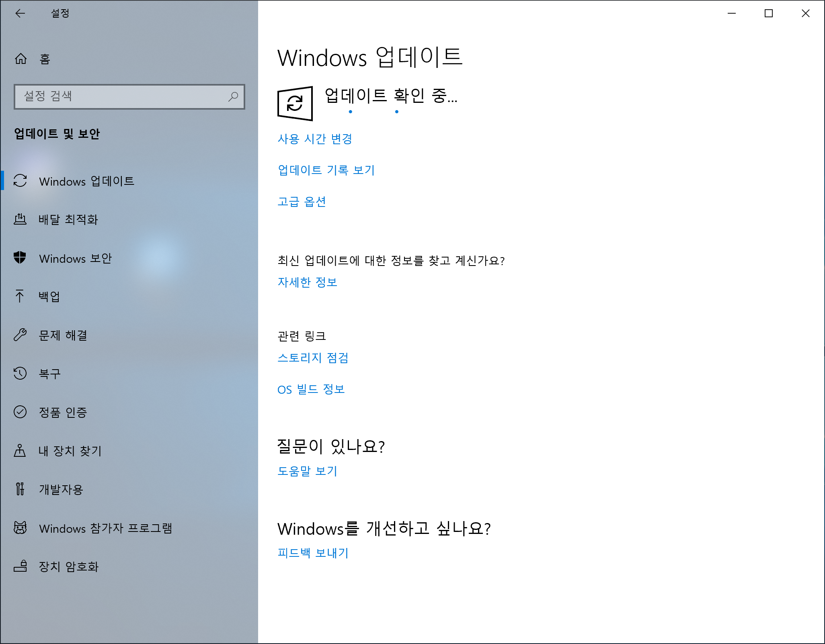Click the 복구 history clock icon
Image resolution: width=825 pixels, height=644 pixels.
pos(20,373)
